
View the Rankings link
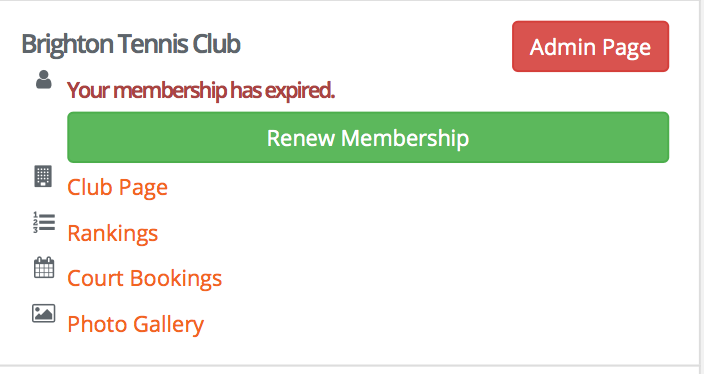tap(113, 233)
